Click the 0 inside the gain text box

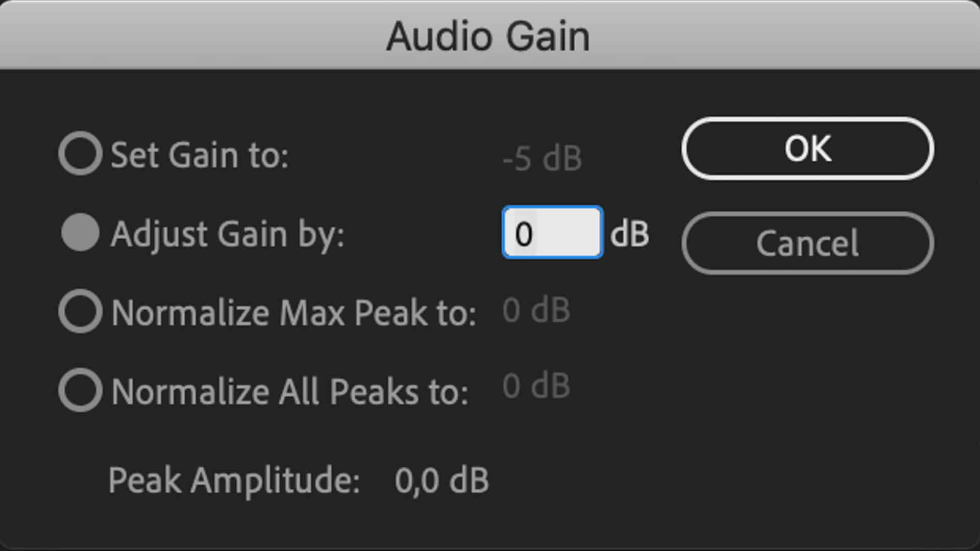(x=524, y=235)
